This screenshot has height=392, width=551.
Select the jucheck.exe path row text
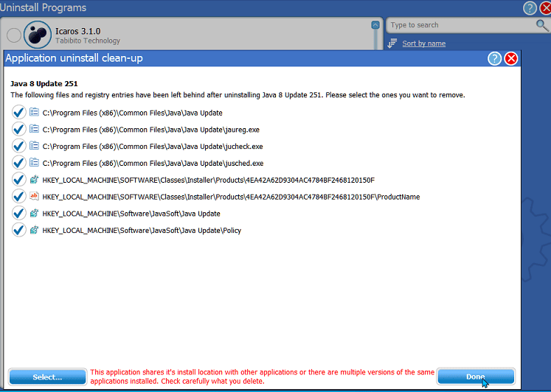point(153,147)
